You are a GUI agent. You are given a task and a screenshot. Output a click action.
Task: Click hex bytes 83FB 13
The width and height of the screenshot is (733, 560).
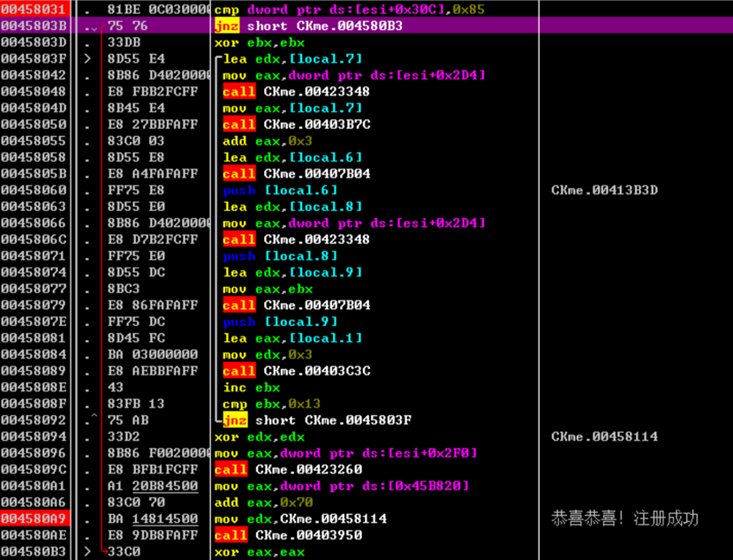136,404
